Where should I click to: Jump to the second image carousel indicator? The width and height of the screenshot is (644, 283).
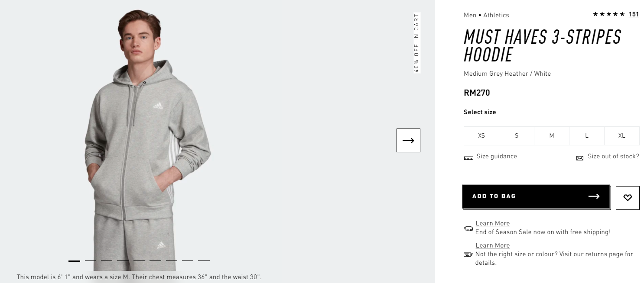91,261
